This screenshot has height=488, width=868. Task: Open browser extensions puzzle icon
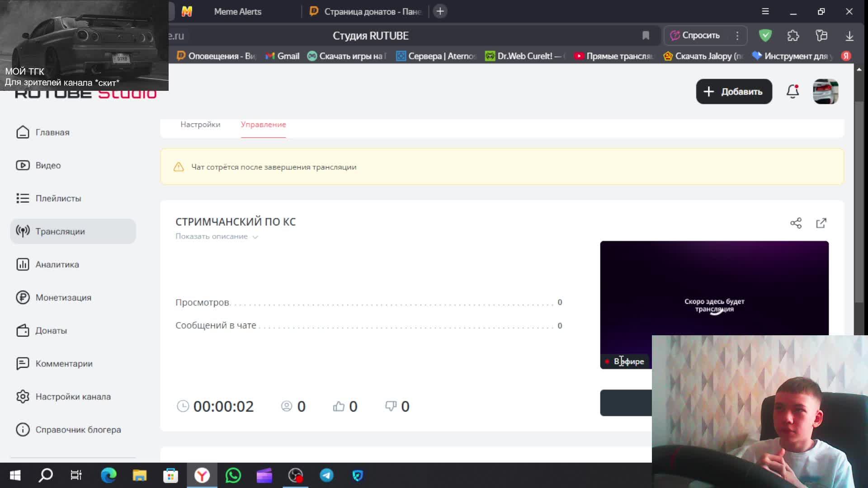pos(793,35)
